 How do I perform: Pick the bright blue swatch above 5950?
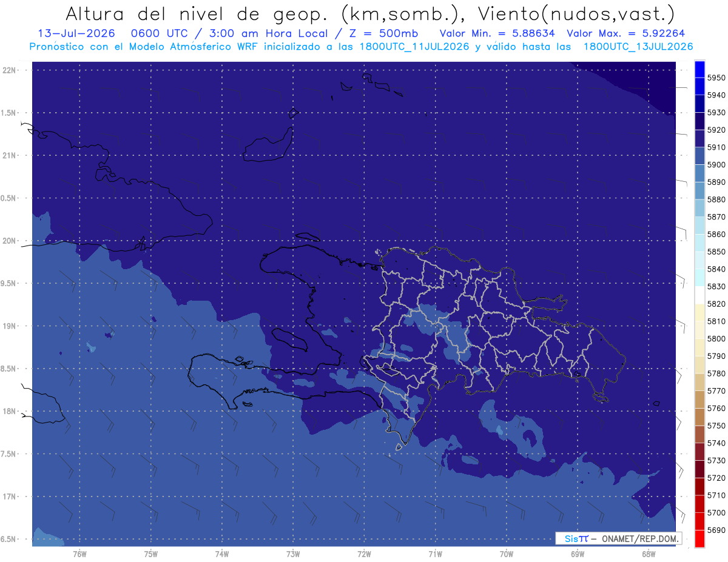tap(699, 69)
